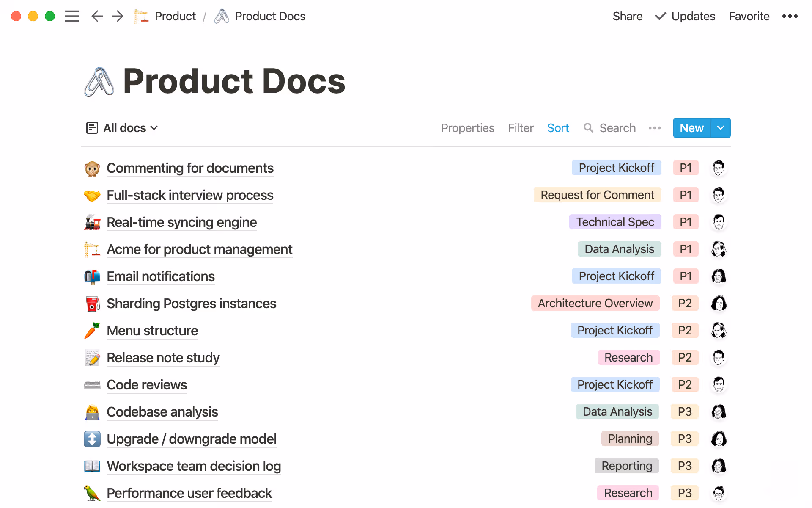Screen dimensions: 812x508
Task: Navigate forward using the right arrow icon
Action: tap(117, 16)
